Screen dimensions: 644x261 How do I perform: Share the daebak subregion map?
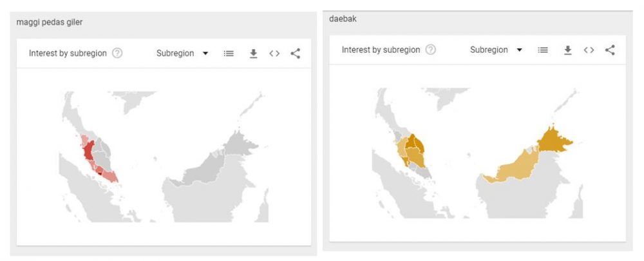(x=610, y=50)
